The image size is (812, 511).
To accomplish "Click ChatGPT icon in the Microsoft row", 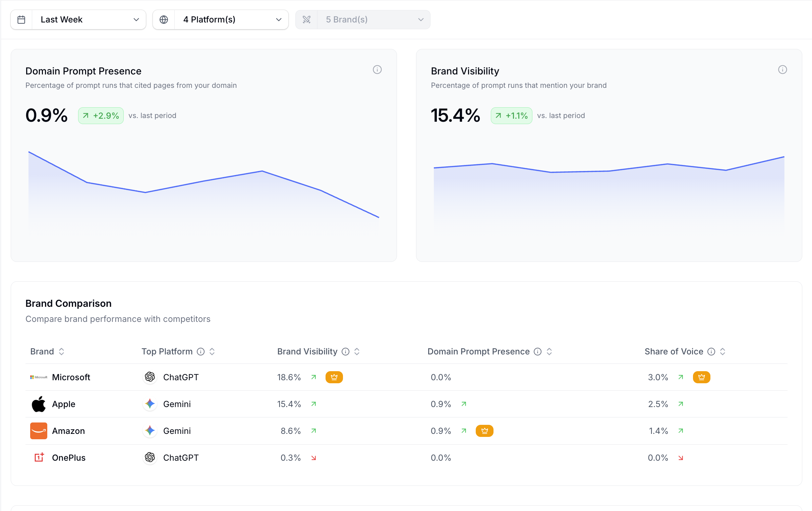I will click(x=150, y=377).
